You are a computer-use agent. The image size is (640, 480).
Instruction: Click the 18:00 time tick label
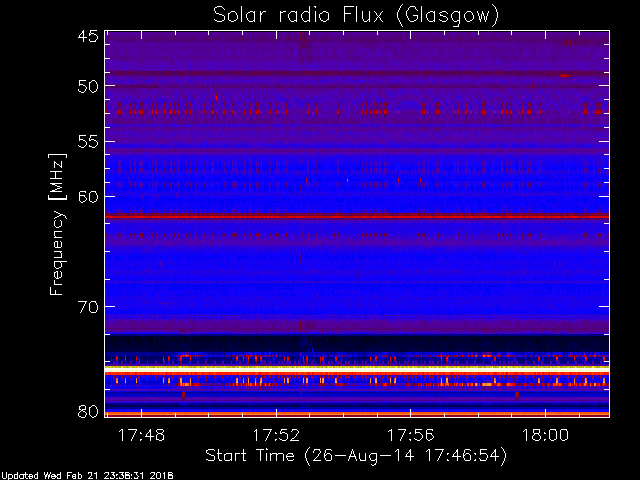tap(545, 435)
